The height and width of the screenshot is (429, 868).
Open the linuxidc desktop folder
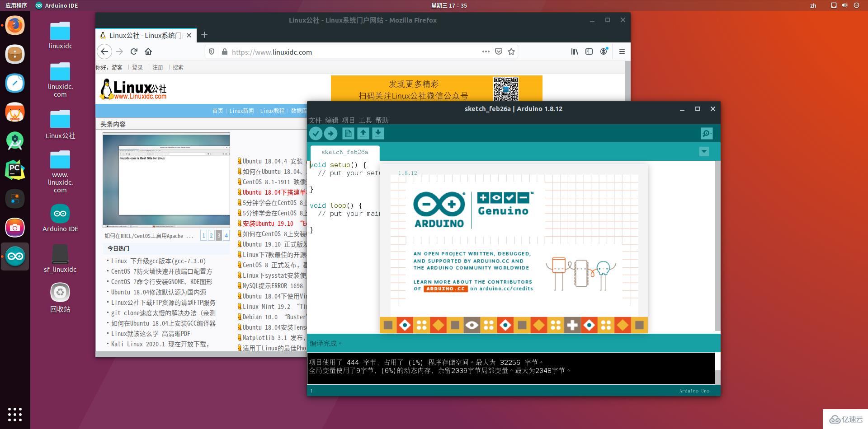pyautogui.click(x=60, y=36)
